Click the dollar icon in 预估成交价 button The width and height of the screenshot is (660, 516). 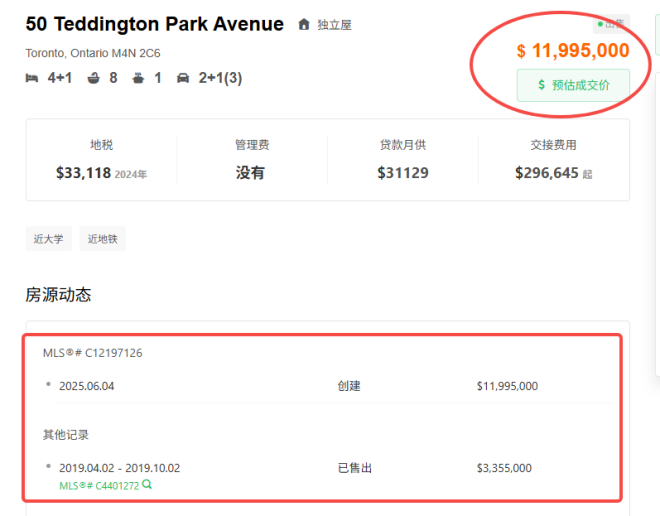click(542, 86)
